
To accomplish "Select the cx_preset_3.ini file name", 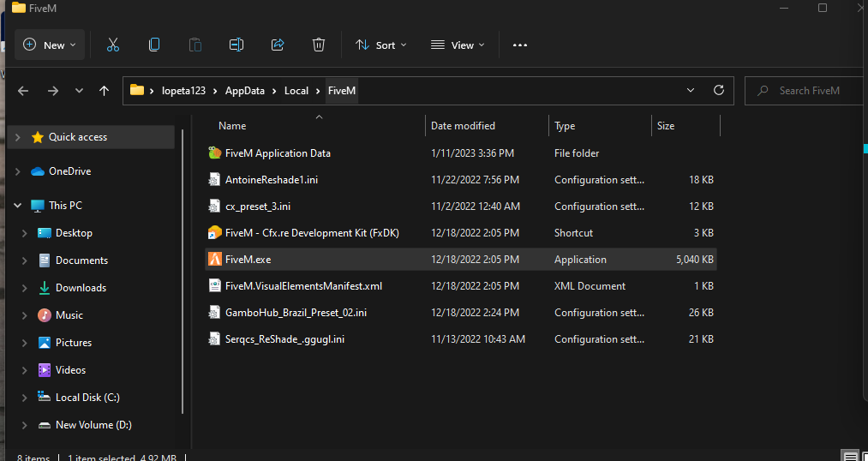I will click(x=258, y=206).
